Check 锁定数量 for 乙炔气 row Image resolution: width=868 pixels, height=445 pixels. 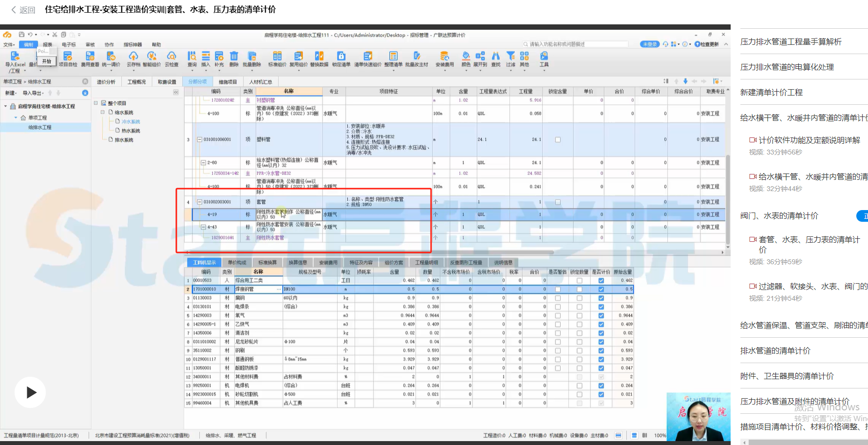579,324
